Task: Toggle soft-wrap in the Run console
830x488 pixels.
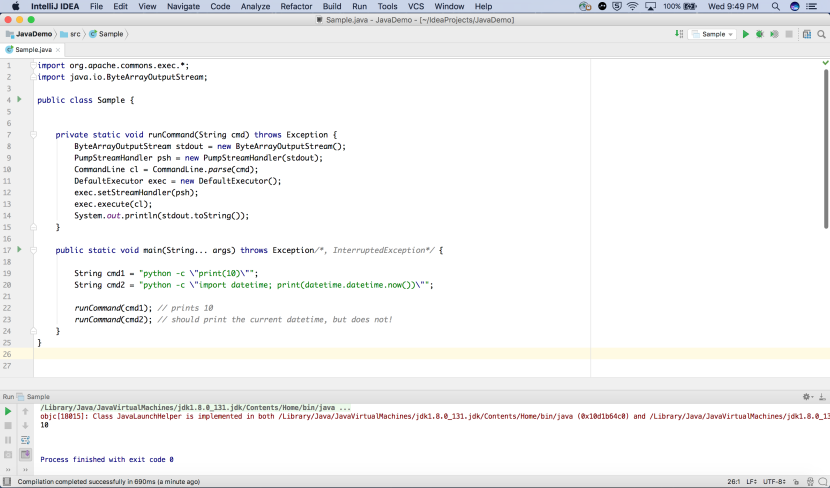Action: pos(25,439)
